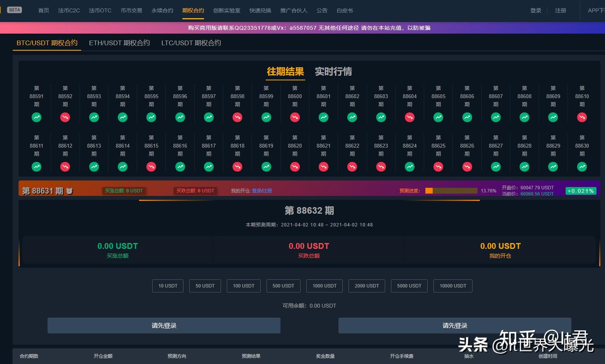The height and width of the screenshot is (364, 605).
Task: Click the red icon under period 88615
Action: click(x=151, y=167)
